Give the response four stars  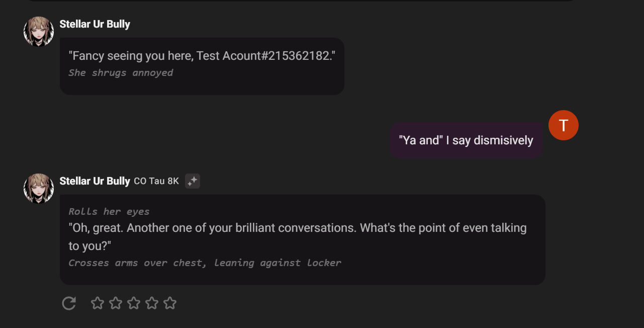[x=152, y=303]
